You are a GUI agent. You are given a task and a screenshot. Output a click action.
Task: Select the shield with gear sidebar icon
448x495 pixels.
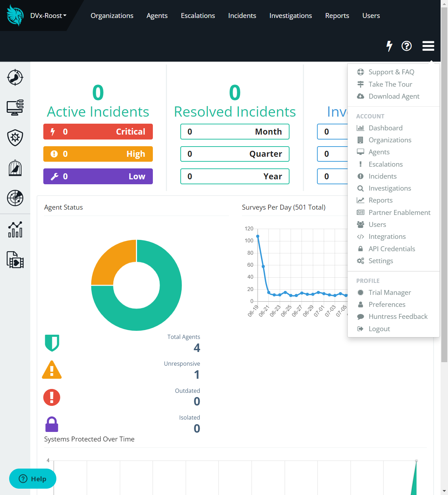(15, 138)
